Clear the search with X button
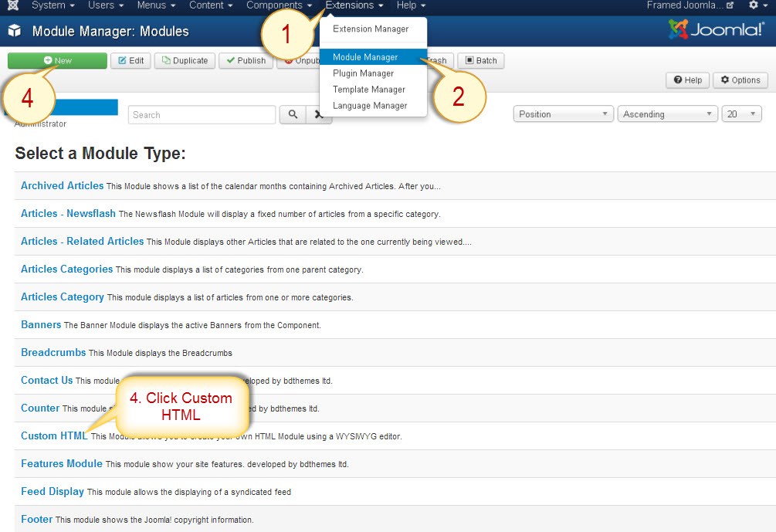 319,114
